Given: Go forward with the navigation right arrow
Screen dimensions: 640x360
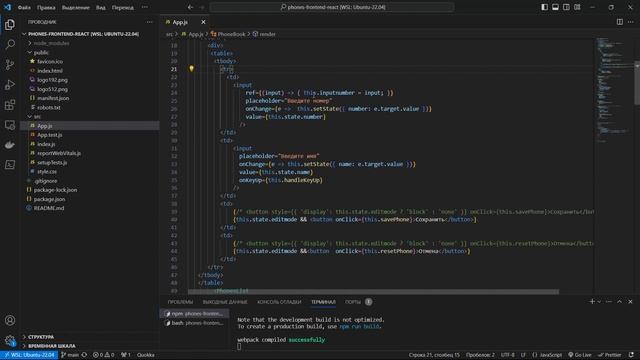Looking at the screenshot, I should coord(202,7).
